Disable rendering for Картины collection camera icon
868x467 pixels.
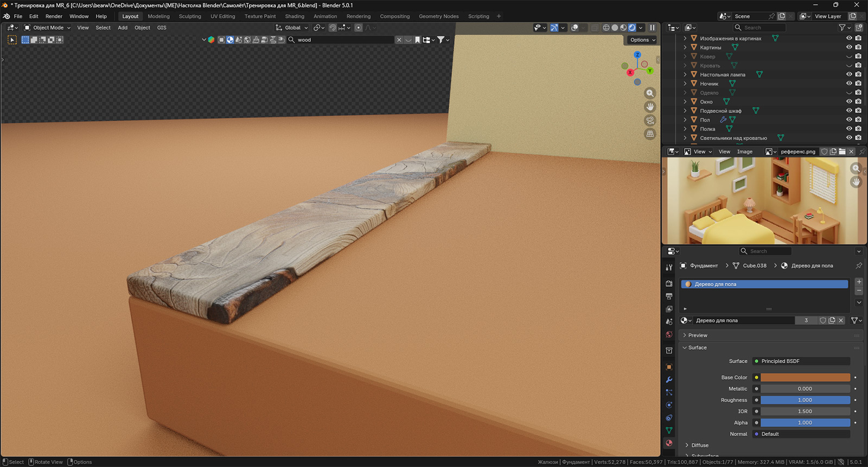[858, 47]
